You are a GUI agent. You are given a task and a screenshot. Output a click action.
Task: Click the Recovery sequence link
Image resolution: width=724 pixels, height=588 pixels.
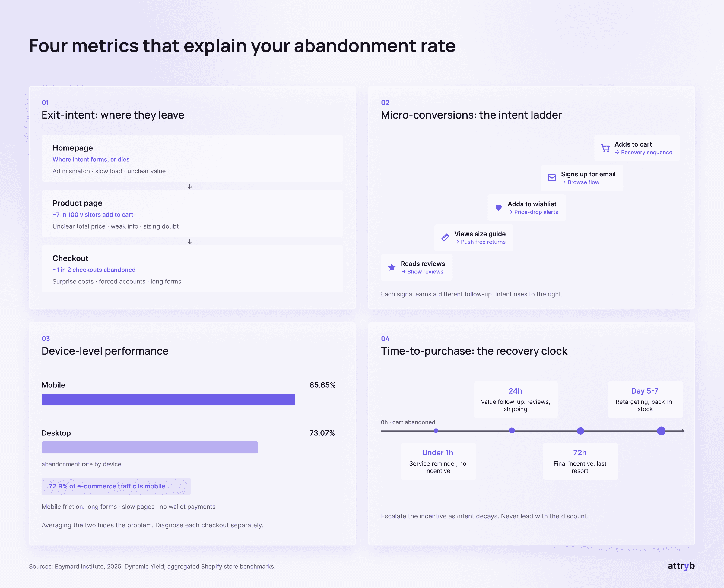pyautogui.click(x=643, y=152)
